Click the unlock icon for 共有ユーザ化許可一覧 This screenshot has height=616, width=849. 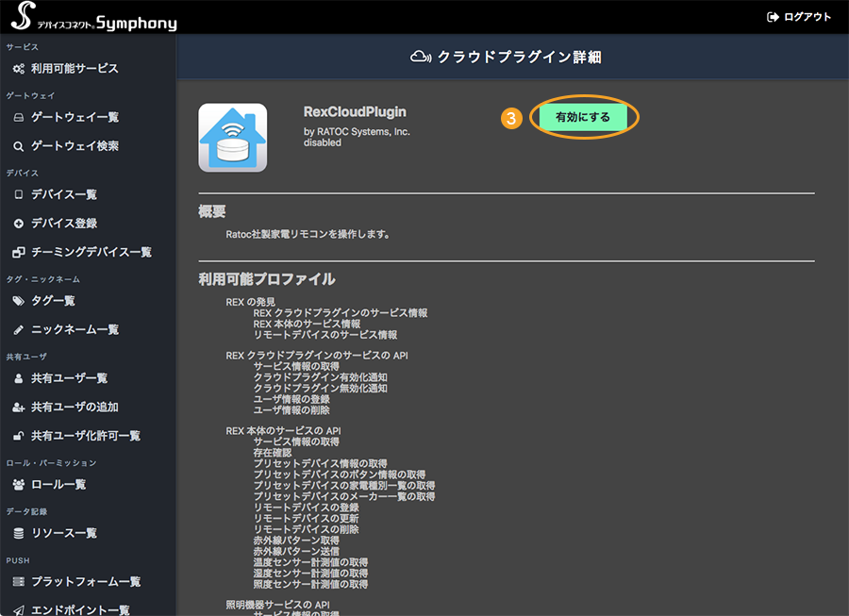[19, 436]
